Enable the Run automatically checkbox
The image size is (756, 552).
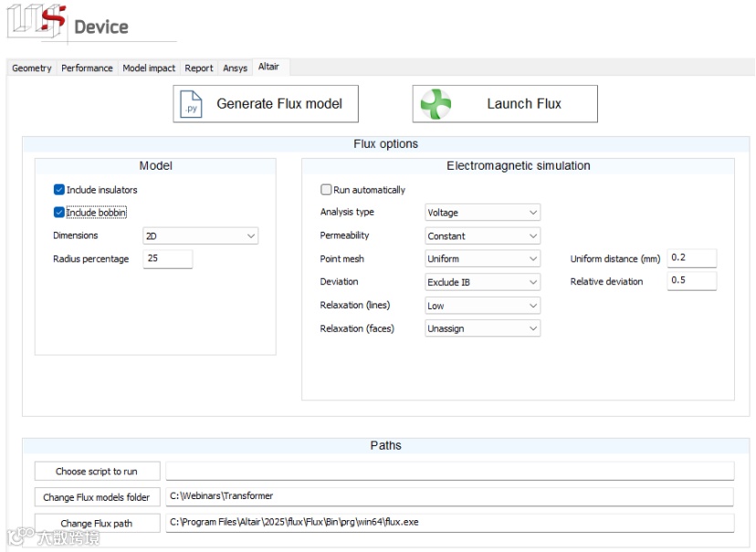coord(326,190)
